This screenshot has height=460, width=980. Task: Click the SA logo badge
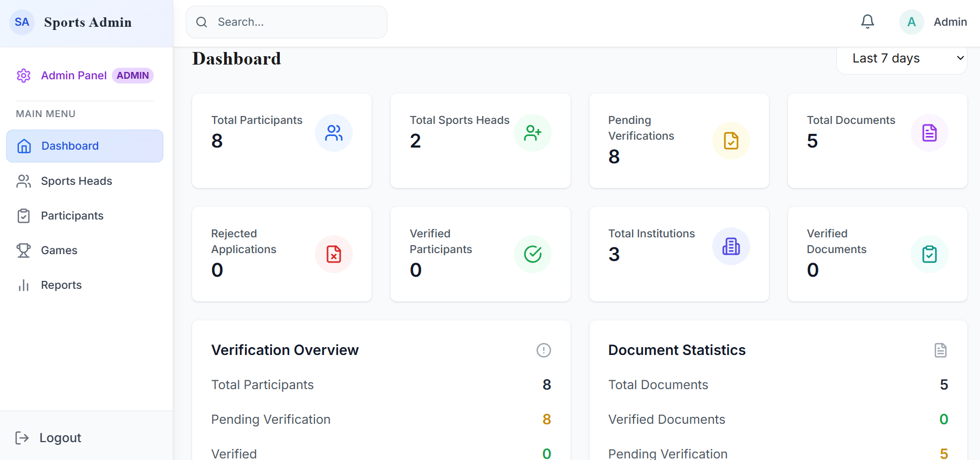coord(22,22)
